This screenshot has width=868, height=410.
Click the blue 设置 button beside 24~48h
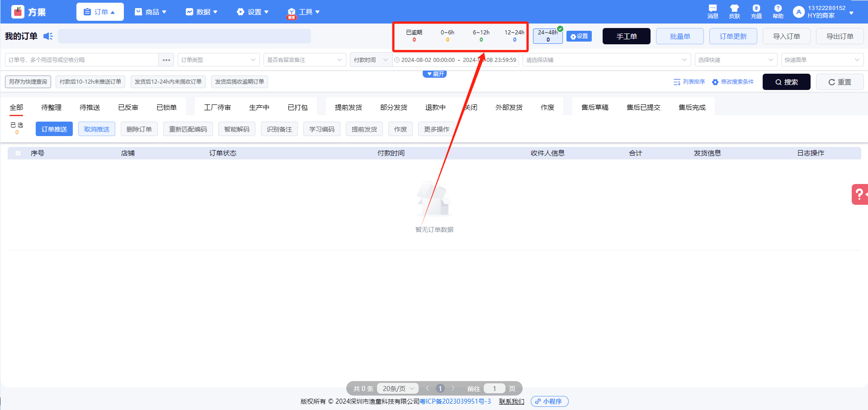coord(579,36)
